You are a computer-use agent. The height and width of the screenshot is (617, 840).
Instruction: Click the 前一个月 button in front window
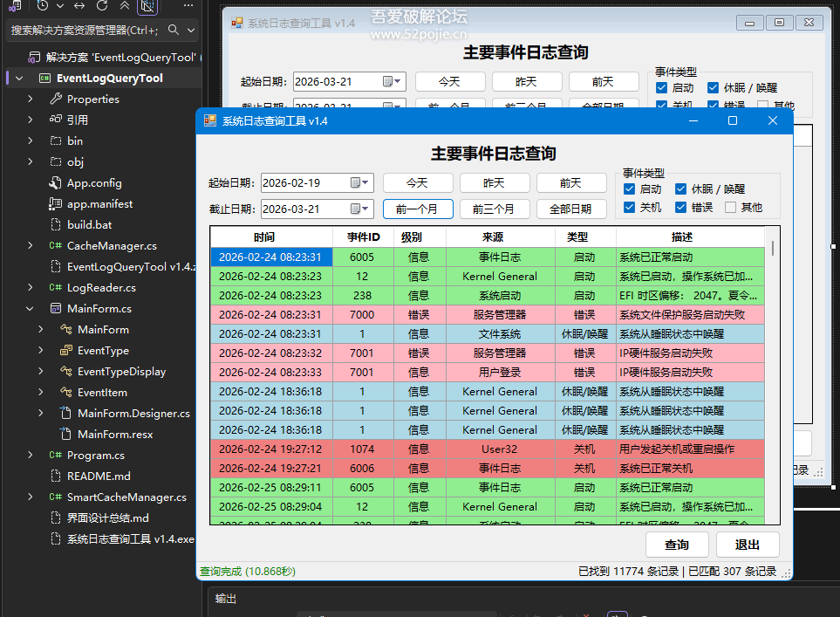[418, 209]
